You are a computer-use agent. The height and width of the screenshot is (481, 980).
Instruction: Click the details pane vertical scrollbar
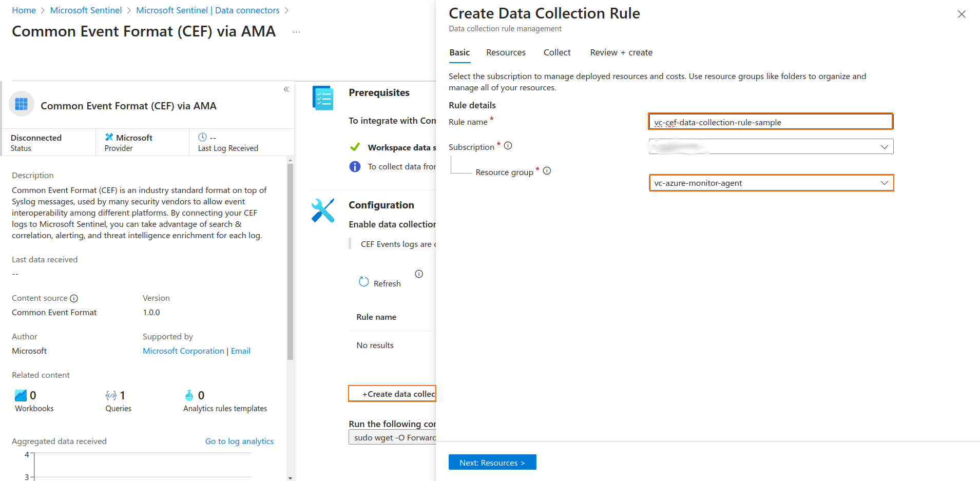(x=290, y=262)
